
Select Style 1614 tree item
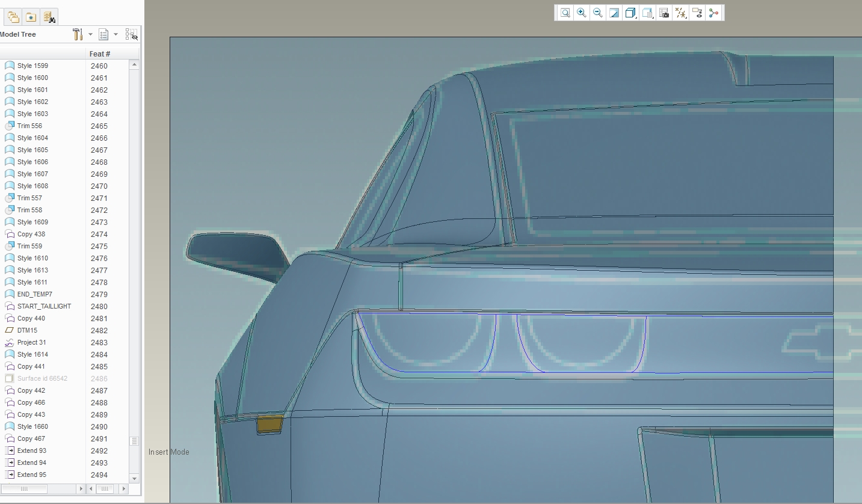[x=32, y=354]
